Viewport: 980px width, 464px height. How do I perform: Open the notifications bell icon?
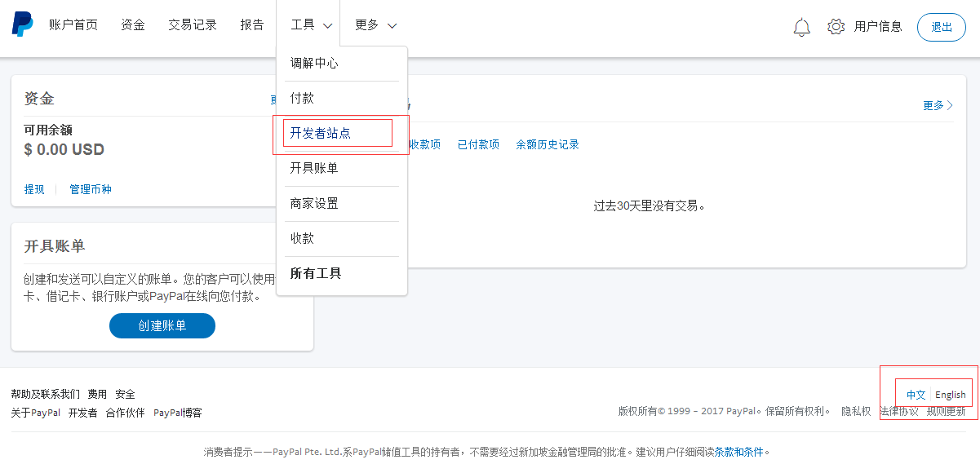coord(801,27)
